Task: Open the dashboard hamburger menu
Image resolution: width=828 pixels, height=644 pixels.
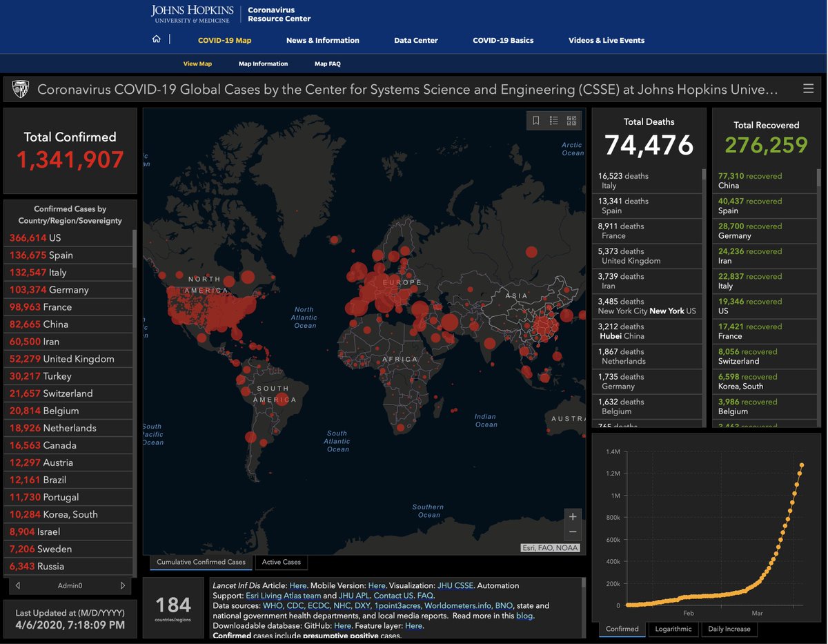Action: (x=808, y=89)
